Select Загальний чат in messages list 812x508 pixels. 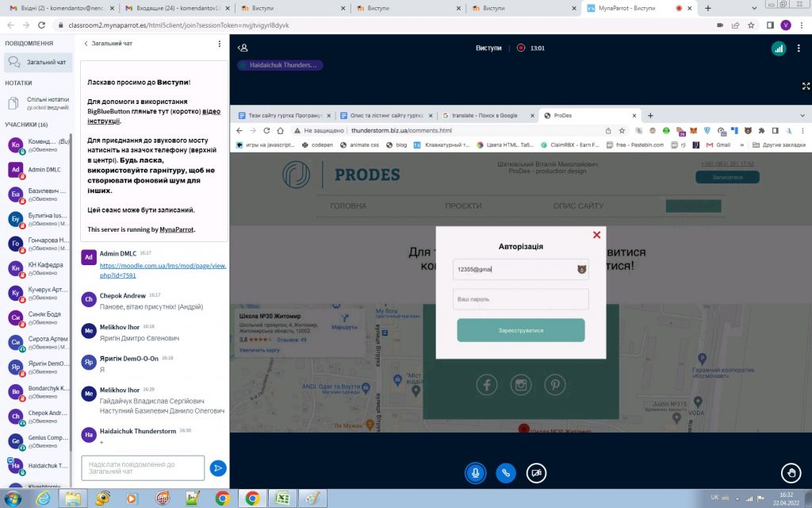[x=36, y=62]
